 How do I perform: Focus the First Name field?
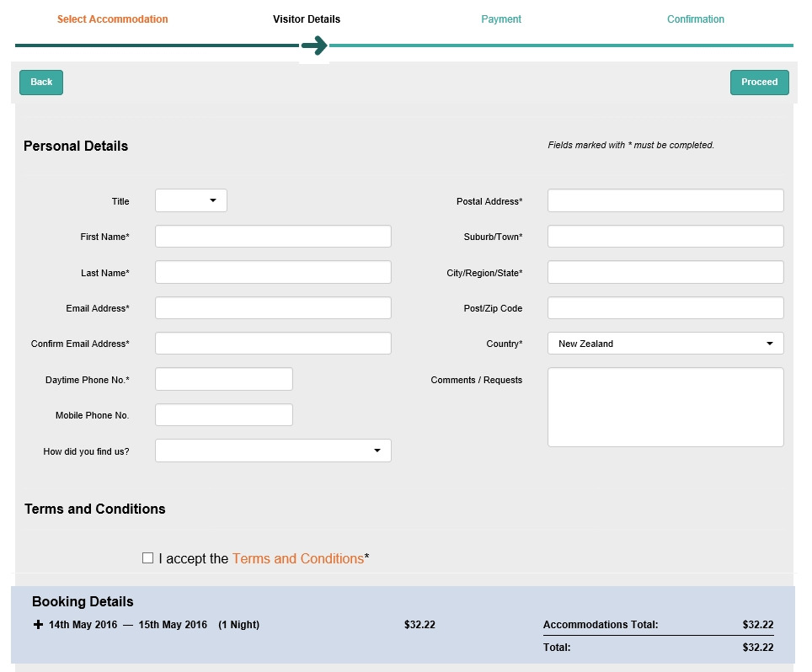[x=273, y=236]
